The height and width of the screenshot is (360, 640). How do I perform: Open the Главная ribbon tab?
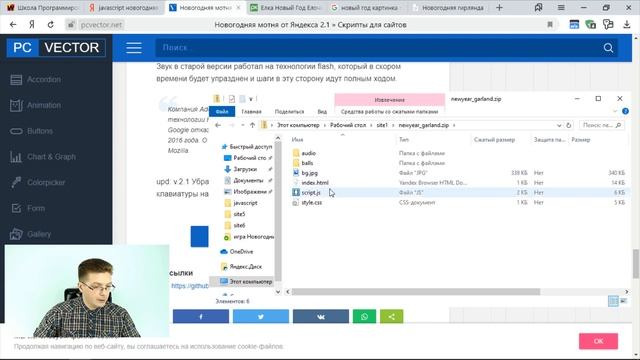(x=251, y=111)
